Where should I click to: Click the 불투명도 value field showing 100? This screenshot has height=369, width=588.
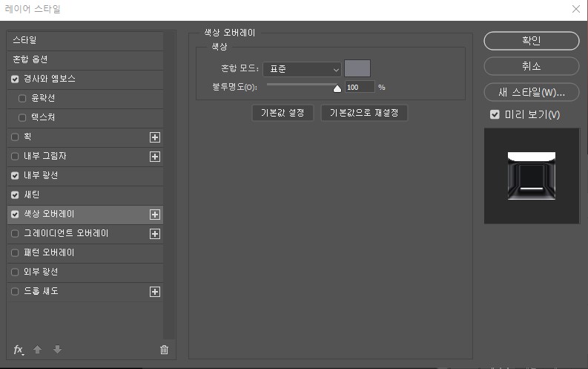(360, 87)
